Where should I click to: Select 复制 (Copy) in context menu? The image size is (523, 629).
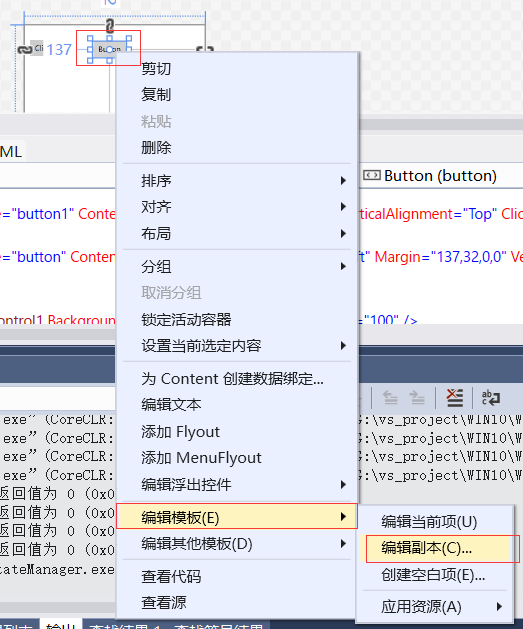pyautogui.click(x=237, y=95)
